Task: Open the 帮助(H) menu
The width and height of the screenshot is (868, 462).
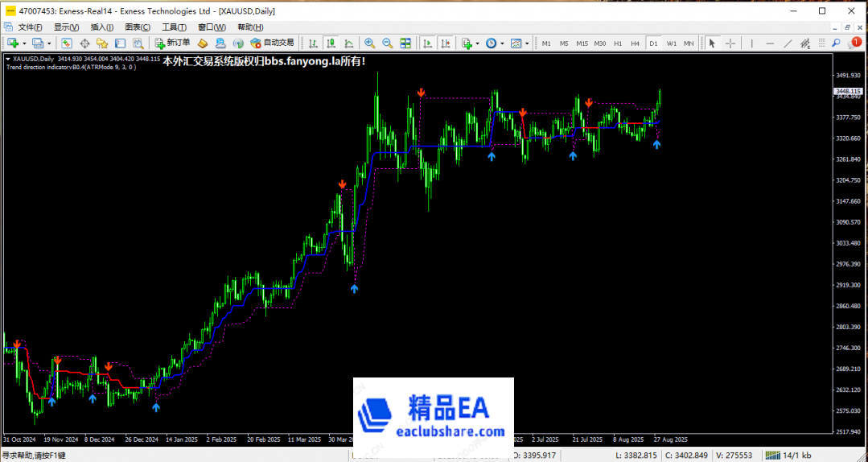Action: click(250, 27)
